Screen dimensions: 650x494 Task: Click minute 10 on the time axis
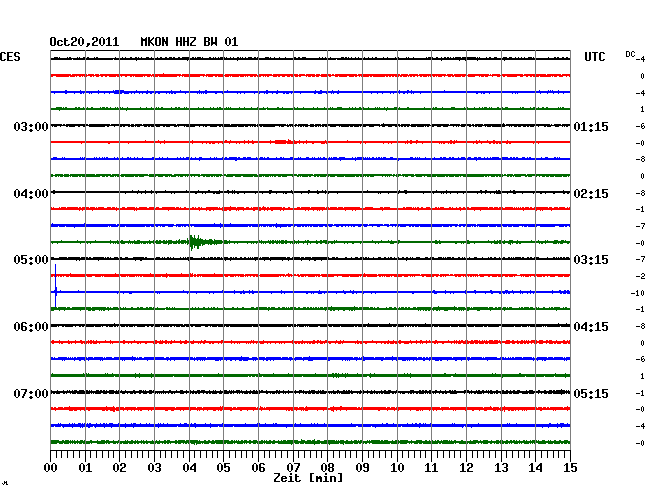(397, 467)
